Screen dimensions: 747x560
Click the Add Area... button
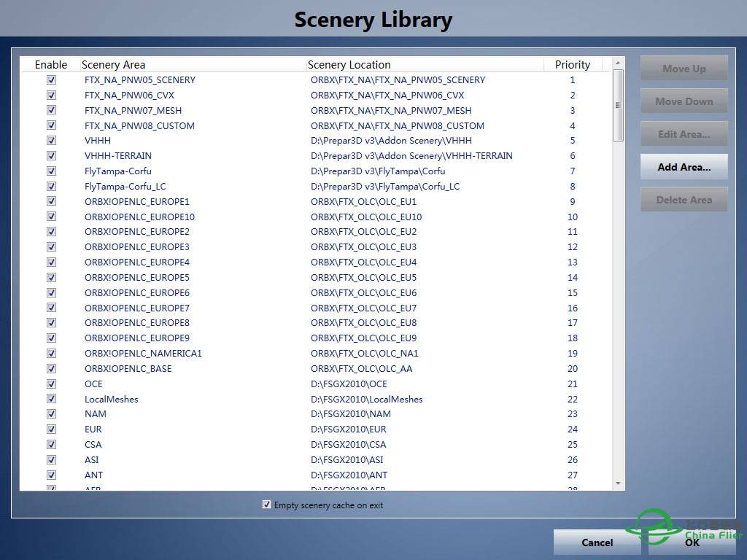(x=684, y=167)
